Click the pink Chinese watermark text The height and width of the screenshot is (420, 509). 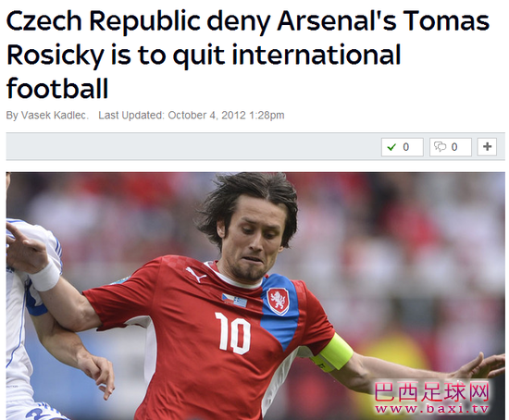(x=432, y=392)
